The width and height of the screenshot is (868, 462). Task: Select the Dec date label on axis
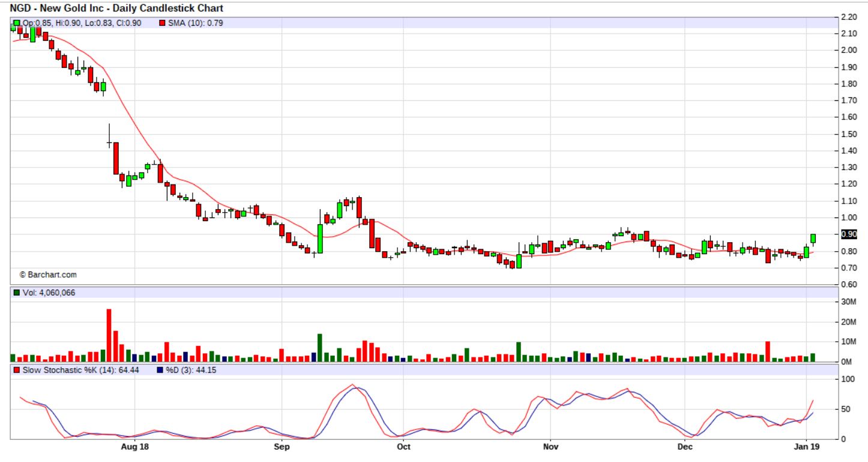[685, 447]
